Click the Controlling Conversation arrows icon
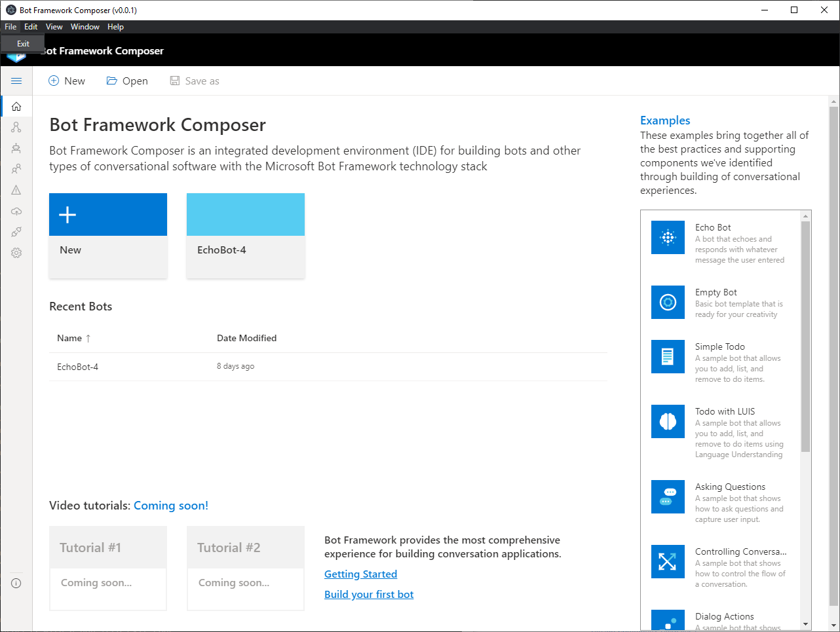Image resolution: width=840 pixels, height=632 pixels. 668,561
